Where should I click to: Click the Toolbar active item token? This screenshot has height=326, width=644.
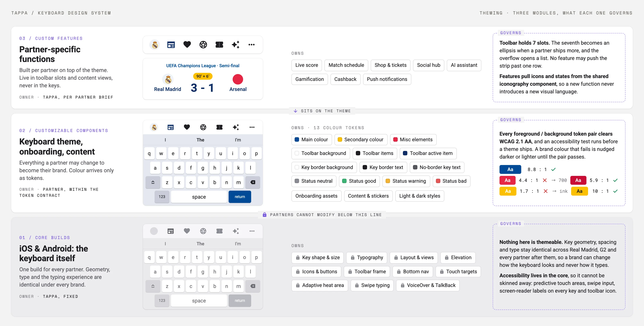(428, 154)
